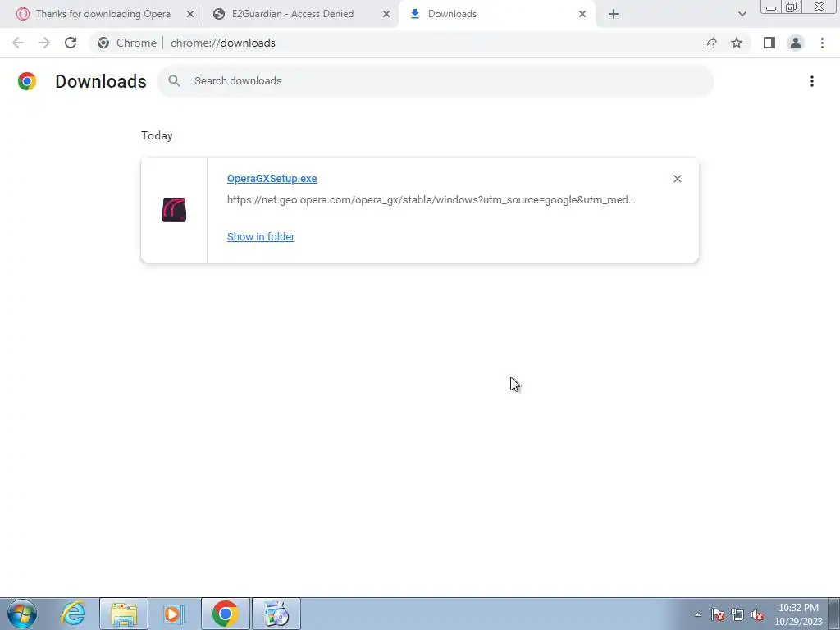This screenshot has width=840, height=630.
Task: Click the muted volume tray icon
Action: click(757, 614)
